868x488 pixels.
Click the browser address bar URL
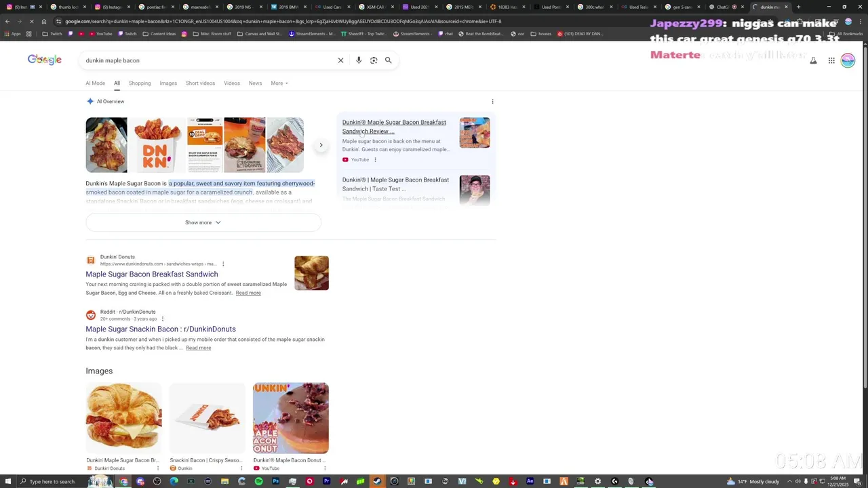(x=283, y=21)
